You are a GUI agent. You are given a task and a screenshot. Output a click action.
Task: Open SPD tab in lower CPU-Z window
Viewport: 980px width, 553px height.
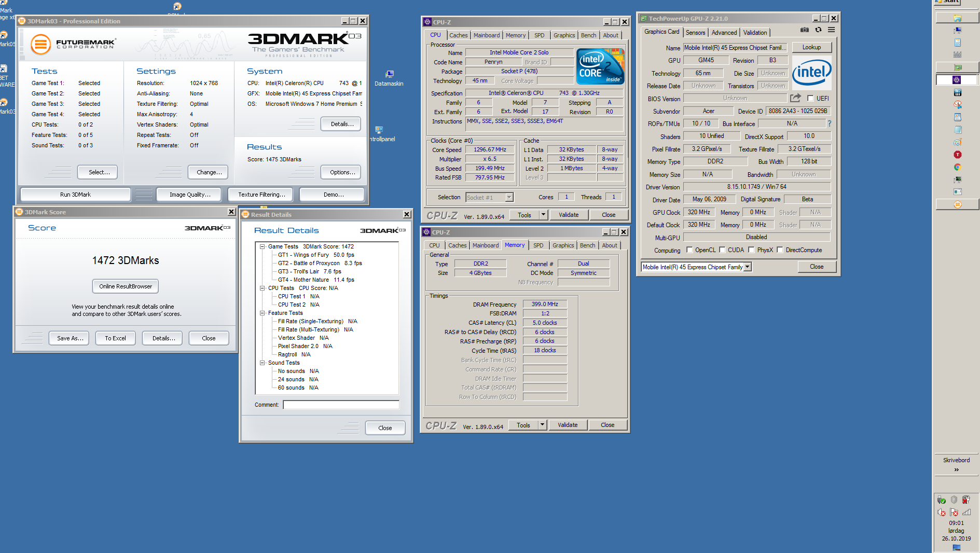[x=539, y=245]
